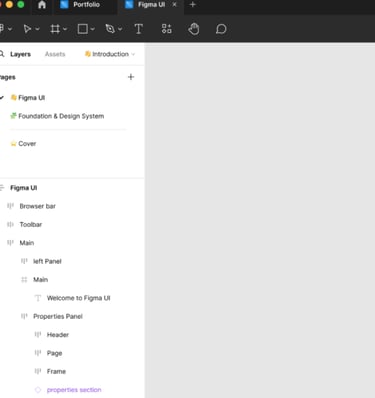Select the Cover page
This screenshot has width=375, height=398.
[27, 144]
